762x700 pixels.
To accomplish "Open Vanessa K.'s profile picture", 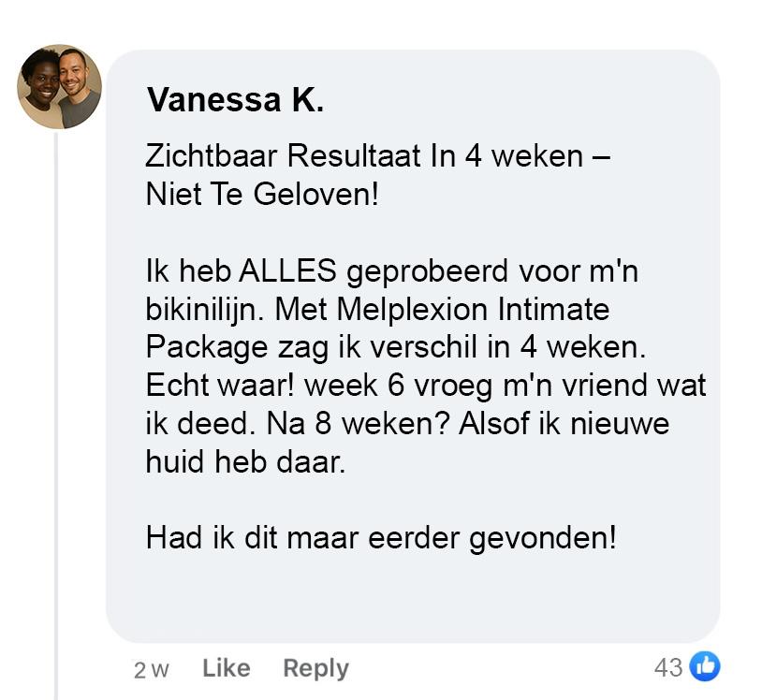I will tap(59, 87).
